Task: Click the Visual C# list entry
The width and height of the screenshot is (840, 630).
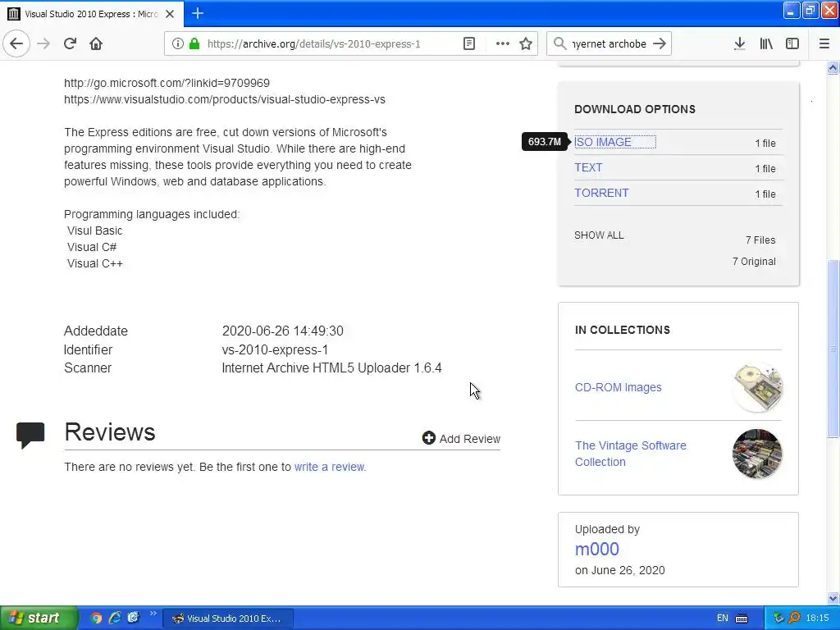Action: click(x=92, y=247)
